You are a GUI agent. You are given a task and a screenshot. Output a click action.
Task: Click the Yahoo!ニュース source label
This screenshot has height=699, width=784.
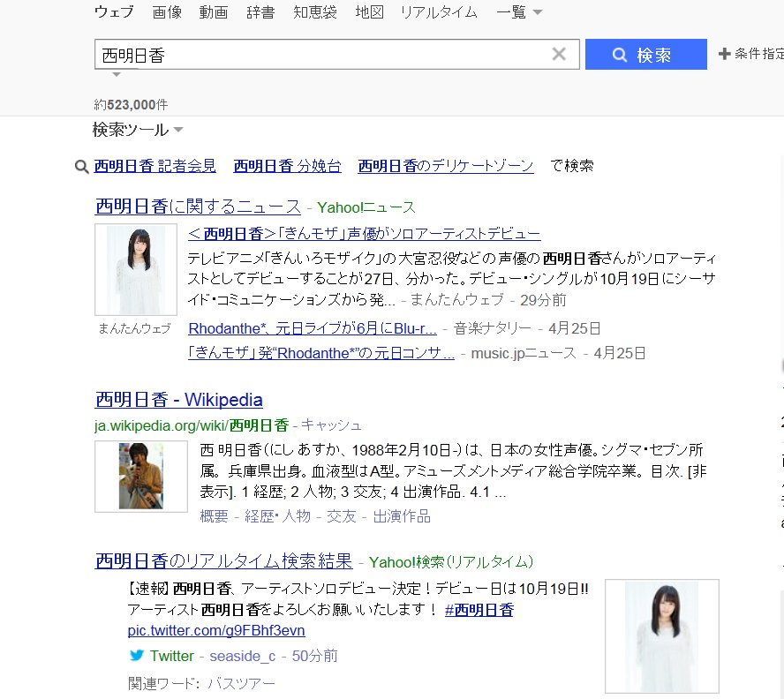[366, 207]
